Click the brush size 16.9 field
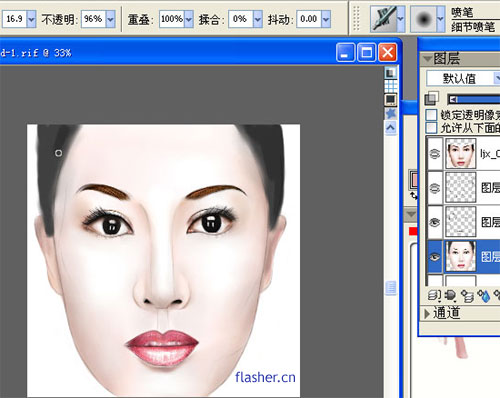Image resolution: width=500 pixels, height=398 pixels. pyautogui.click(x=15, y=19)
